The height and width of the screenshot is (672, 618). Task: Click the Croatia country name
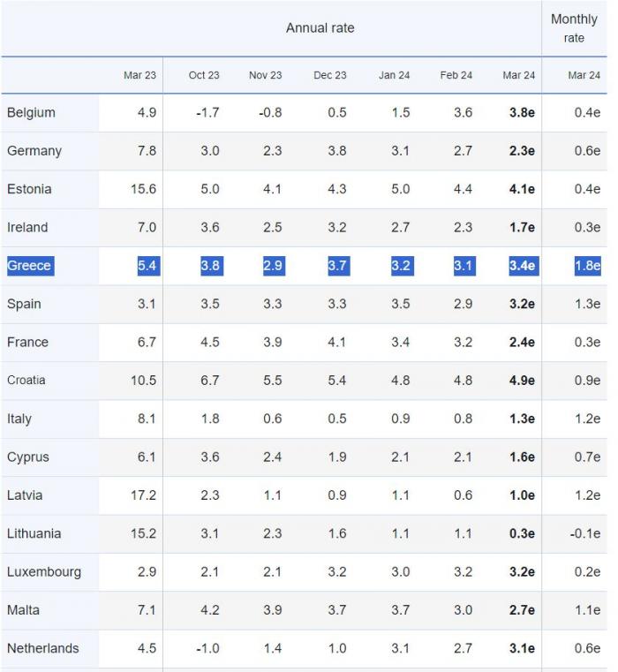coord(26,381)
